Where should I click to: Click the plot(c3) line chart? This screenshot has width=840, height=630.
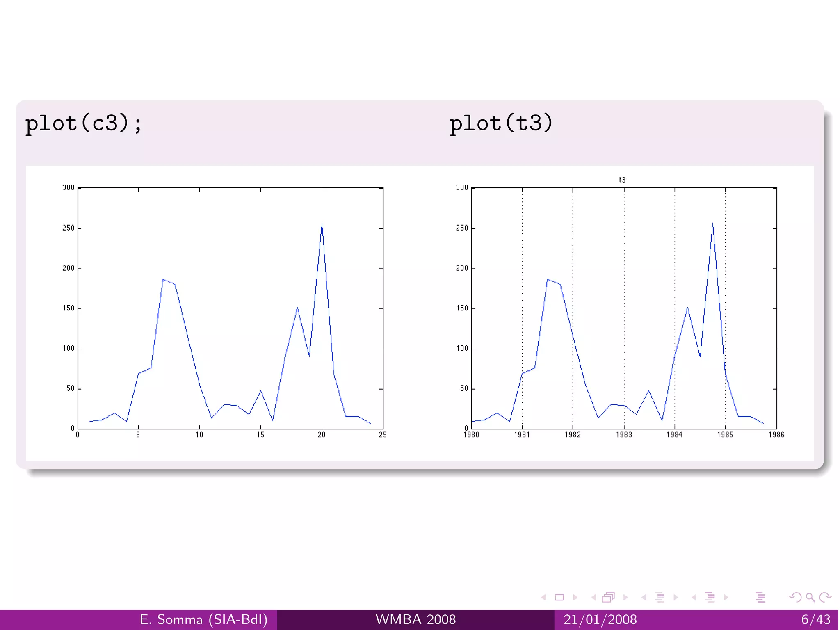(230, 308)
